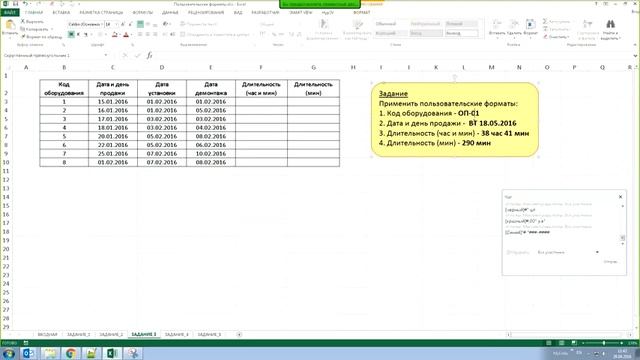Viewport: 640px width, 360px height.
Task: Select column H header
Action: [353, 67]
